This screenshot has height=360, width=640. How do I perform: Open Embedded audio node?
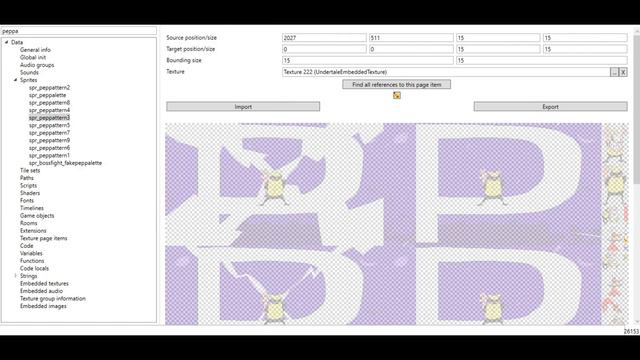point(41,291)
